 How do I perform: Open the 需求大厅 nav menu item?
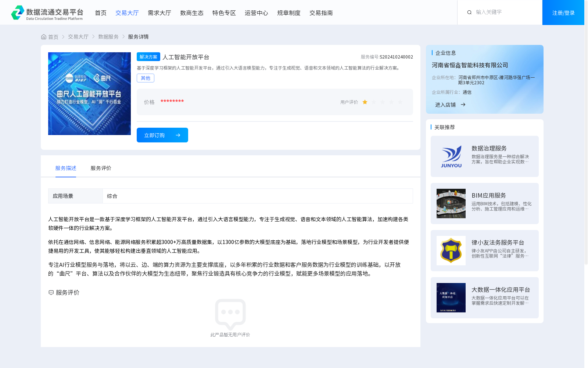pos(159,13)
